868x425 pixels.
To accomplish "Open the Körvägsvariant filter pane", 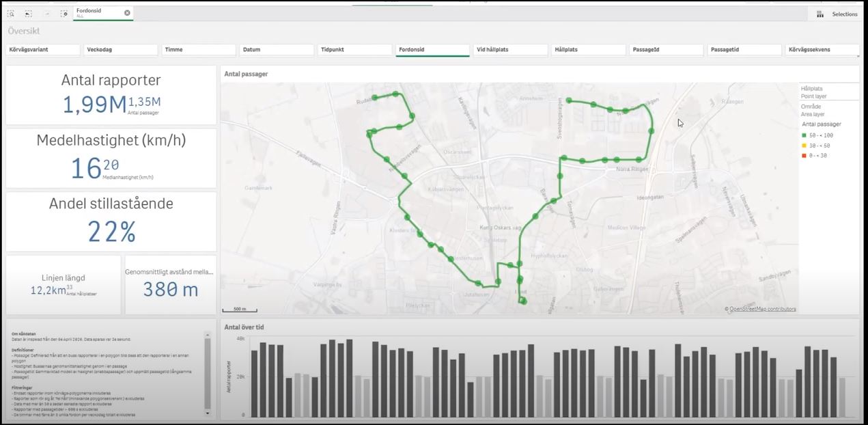I will click(43, 50).
